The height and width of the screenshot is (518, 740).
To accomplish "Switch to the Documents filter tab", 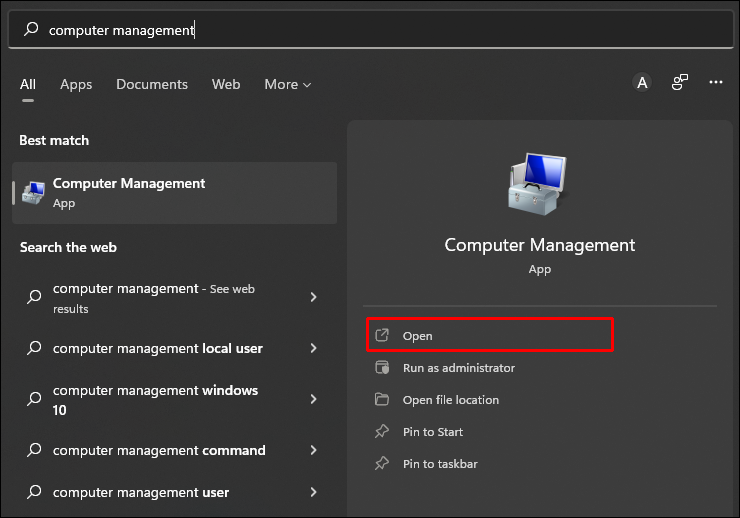I will pyautogui.click(x=152, y=85).
